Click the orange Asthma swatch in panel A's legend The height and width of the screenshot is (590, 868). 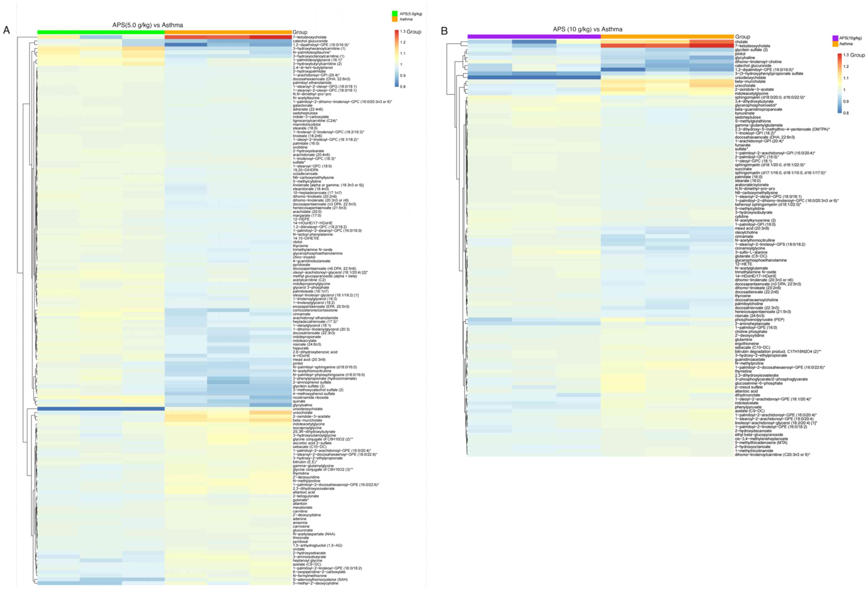pos(395,19)
